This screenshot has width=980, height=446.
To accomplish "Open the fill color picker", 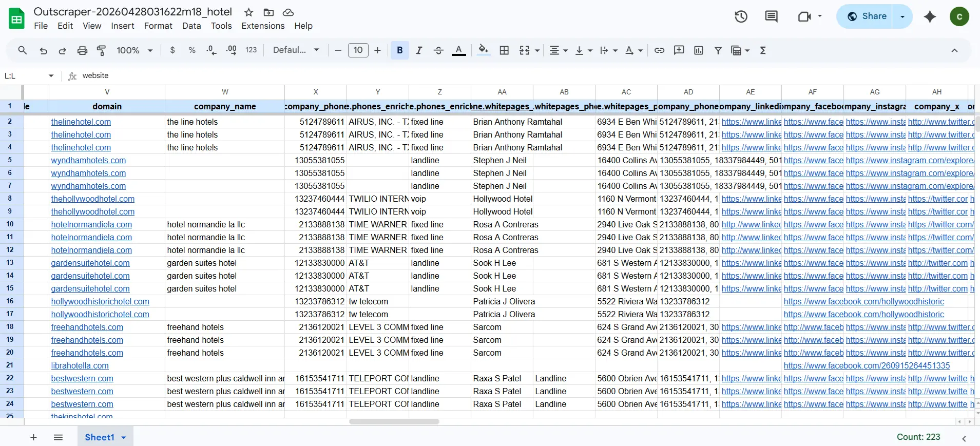I will coord(483,50).
